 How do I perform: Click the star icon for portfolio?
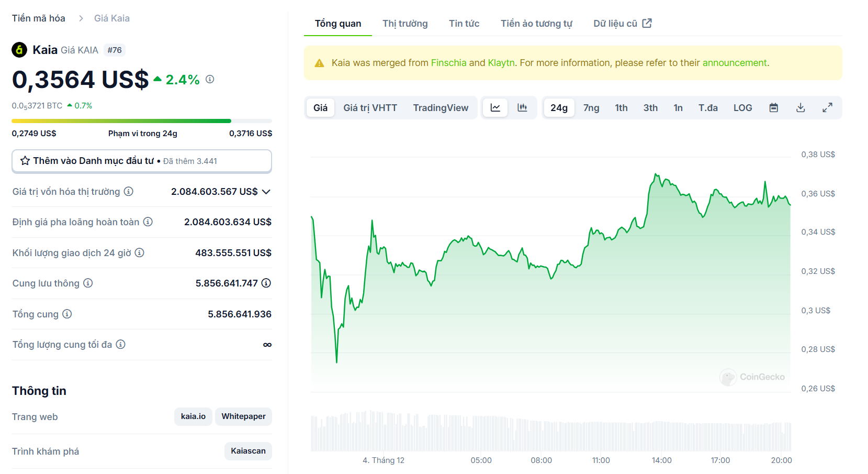pyautogui.click(x=25, y=161)
